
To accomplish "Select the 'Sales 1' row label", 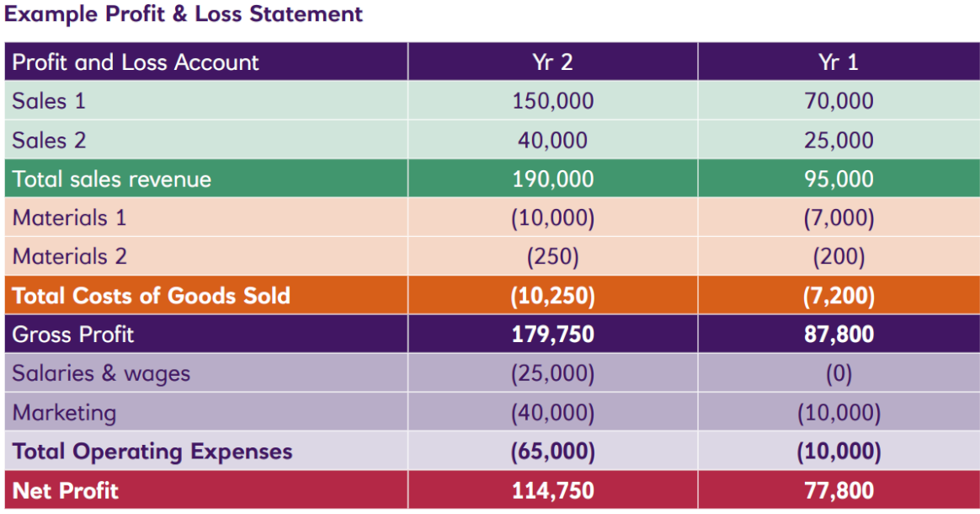I will 49,101.
